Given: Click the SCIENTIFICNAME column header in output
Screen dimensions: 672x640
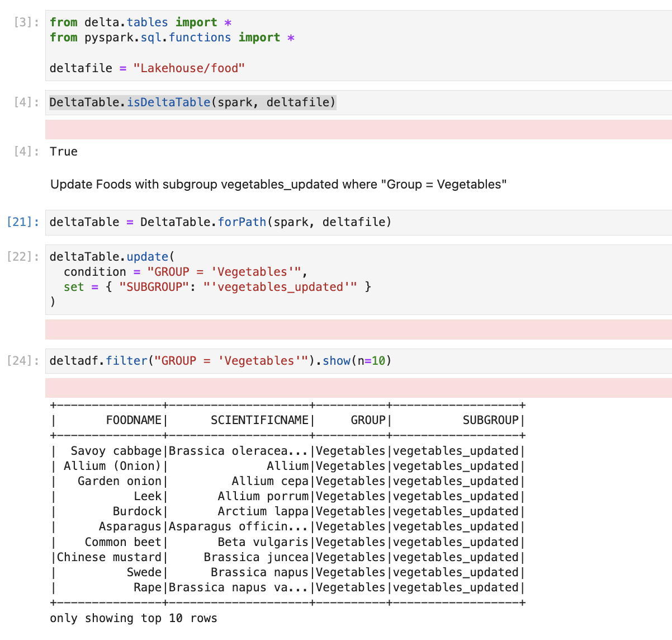Looking at the screenshot, I should coord(259,420).
